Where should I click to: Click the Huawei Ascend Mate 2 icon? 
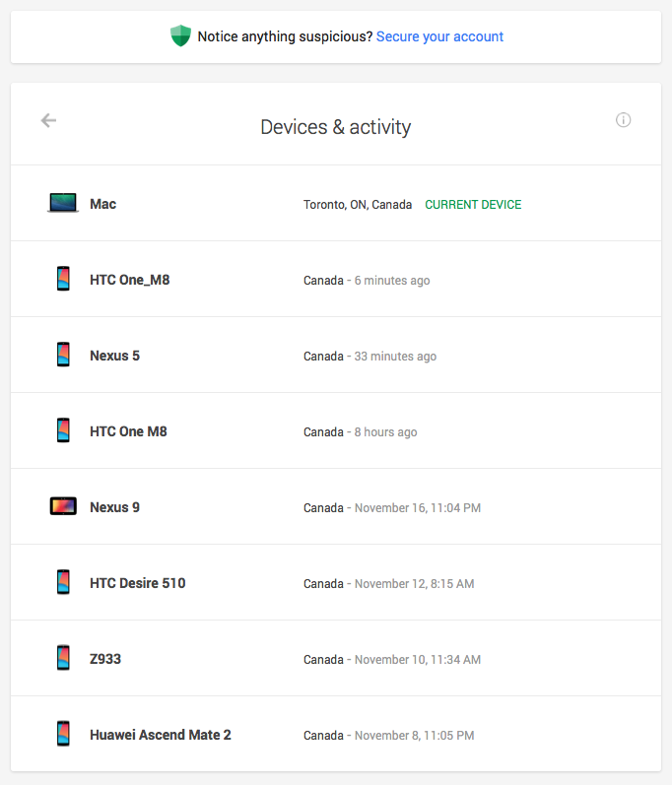tap(63, 735)
